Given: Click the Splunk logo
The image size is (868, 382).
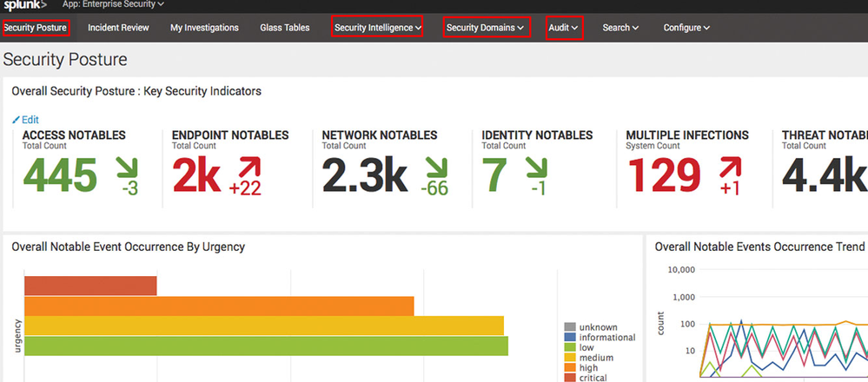Looking at the screenshot, I should point(23,4).
